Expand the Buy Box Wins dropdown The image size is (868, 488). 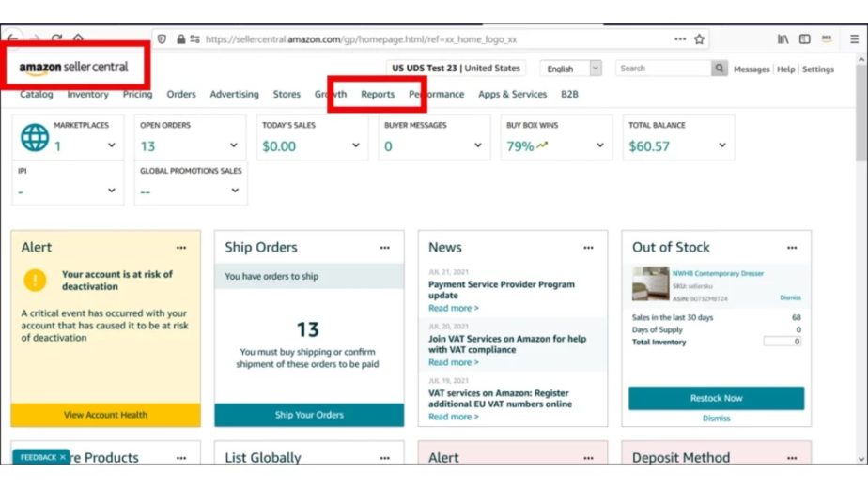point(600,145)
